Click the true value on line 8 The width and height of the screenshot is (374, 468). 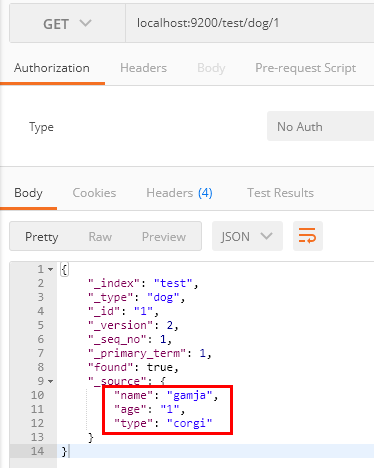tap(160, 367)
